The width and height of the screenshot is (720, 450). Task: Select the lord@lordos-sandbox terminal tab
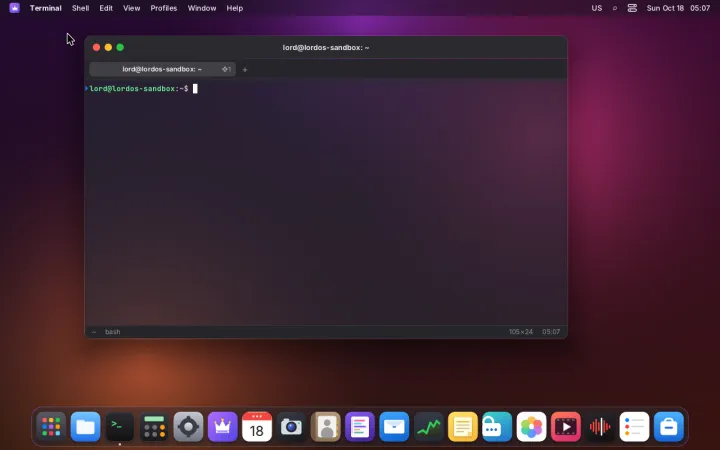(163, 69)
